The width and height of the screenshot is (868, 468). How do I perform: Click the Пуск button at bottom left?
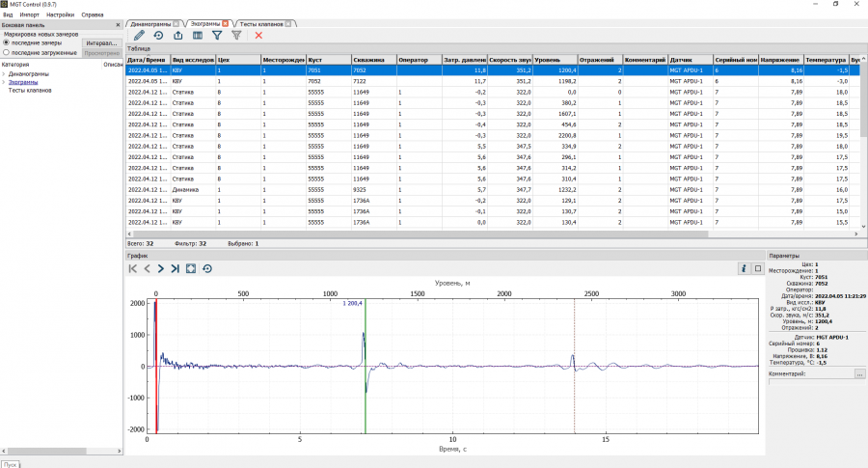coord(10,463)
